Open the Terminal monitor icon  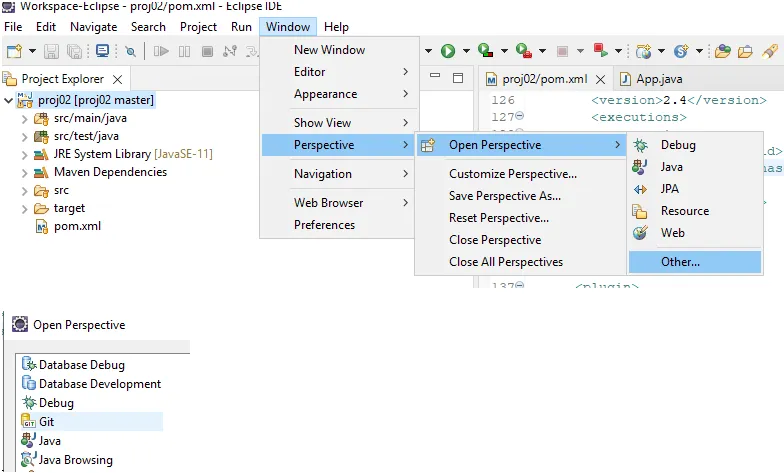[102, 51]
